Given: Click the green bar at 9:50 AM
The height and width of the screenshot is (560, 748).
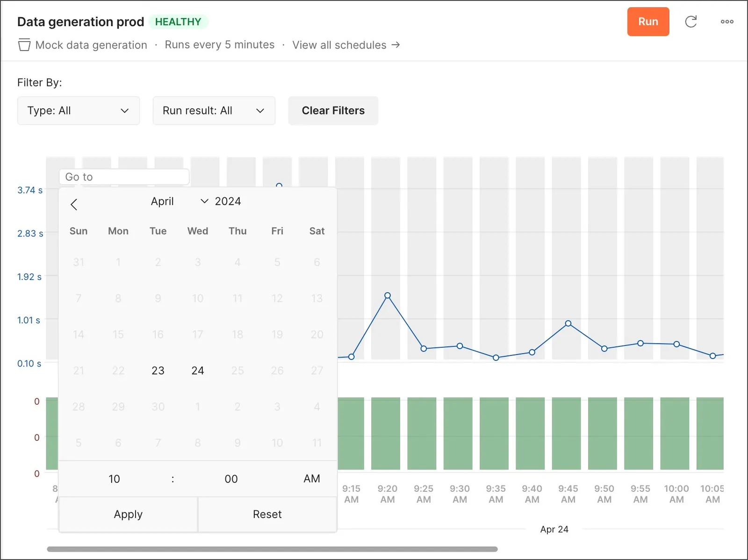Looking at the screenshot, I should 603,433.
